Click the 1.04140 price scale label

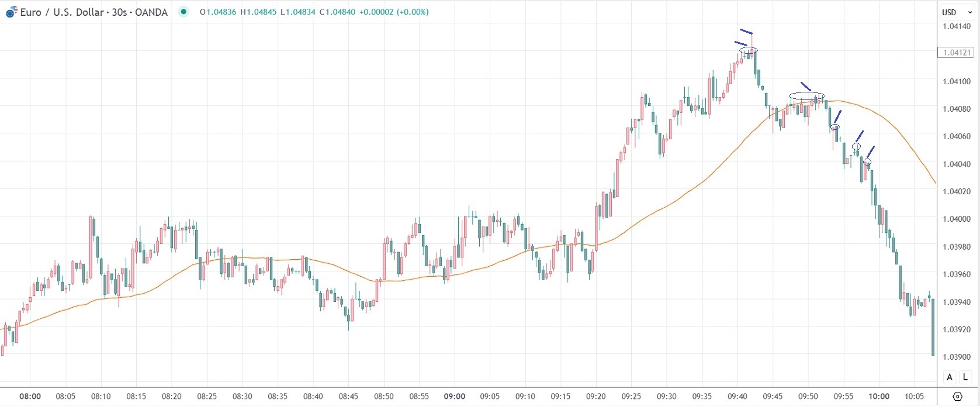point(957,26)
